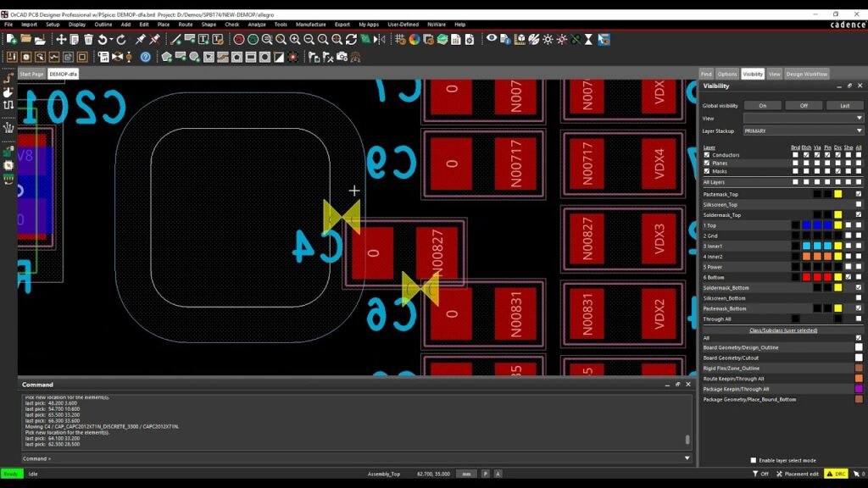Click Placement edit in status bar
This screenshot has height=488, width=868.
[x=798, y=474]
